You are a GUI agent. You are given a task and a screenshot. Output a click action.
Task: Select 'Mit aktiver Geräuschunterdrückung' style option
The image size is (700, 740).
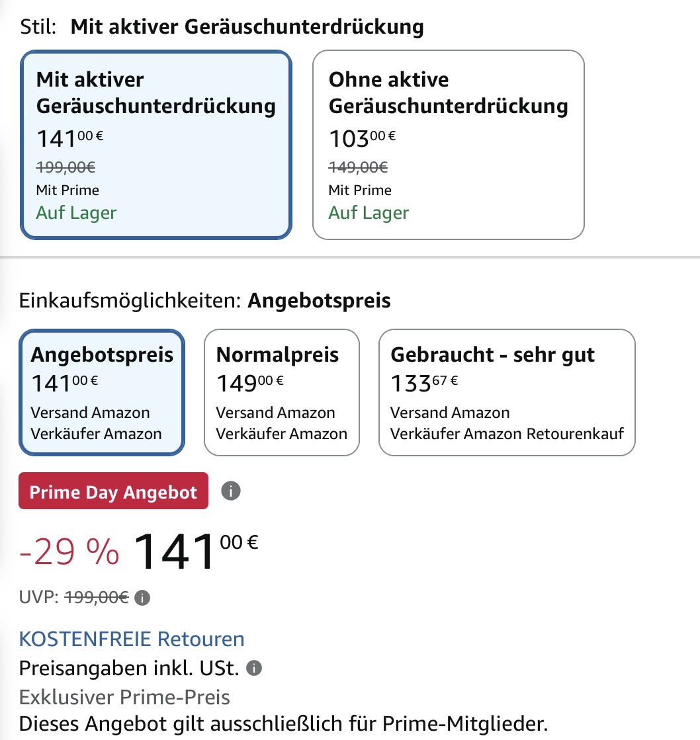pos(156,145)
